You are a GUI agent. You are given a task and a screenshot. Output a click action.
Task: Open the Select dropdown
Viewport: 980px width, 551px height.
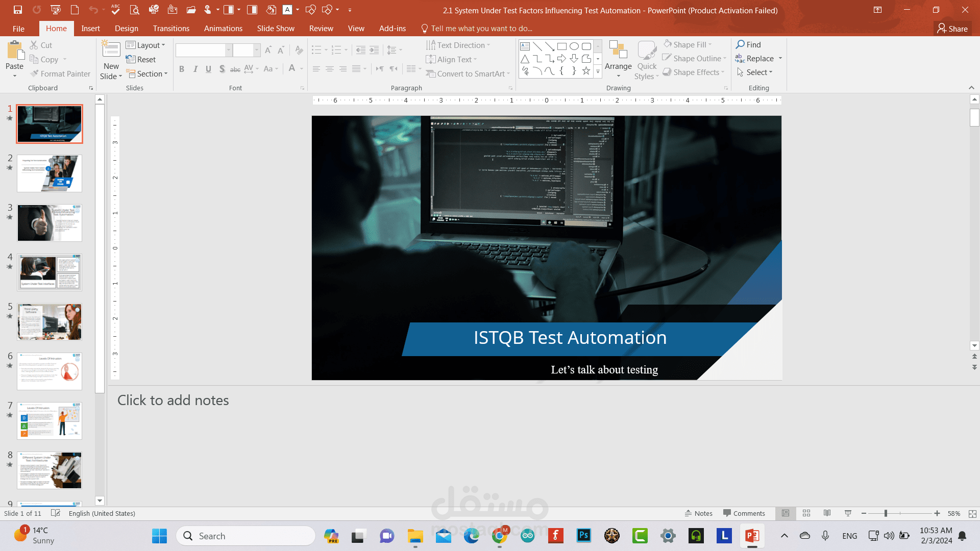(754, 72)
